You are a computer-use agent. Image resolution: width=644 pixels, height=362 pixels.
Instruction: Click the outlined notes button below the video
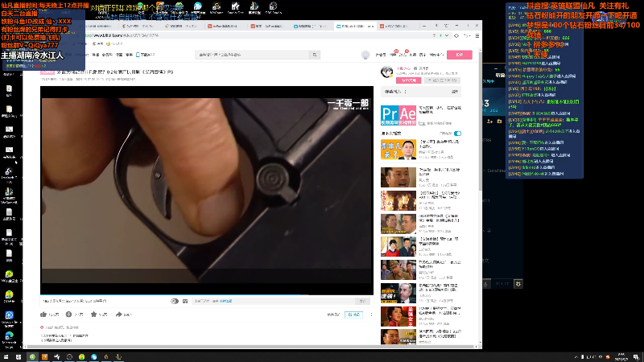(x=353, y=315)
